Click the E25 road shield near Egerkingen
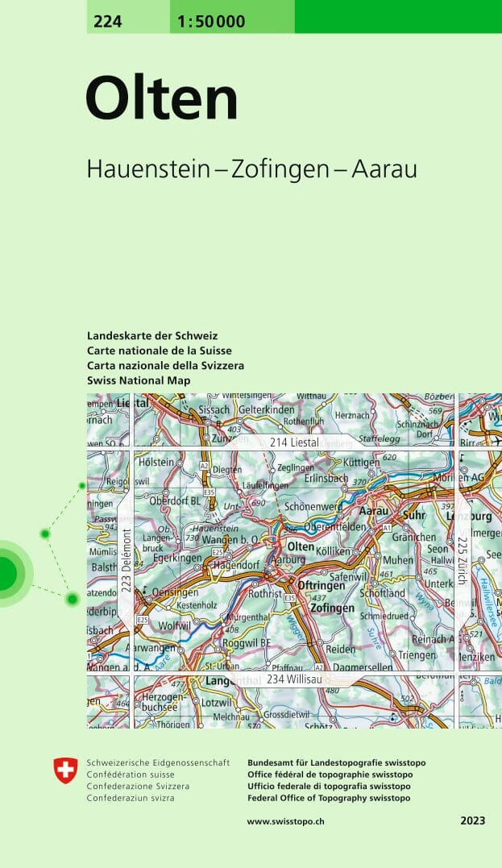The height and width of the screenshot is (868, 502). pos(217,551)
